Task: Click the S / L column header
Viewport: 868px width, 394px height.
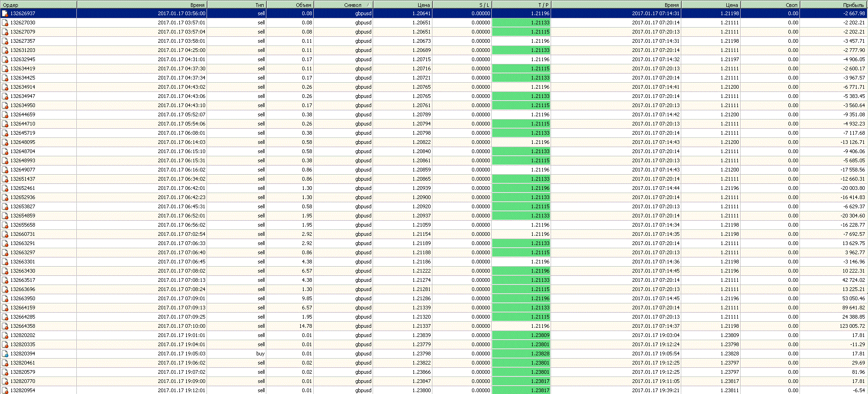Action: tap(462, 5)
